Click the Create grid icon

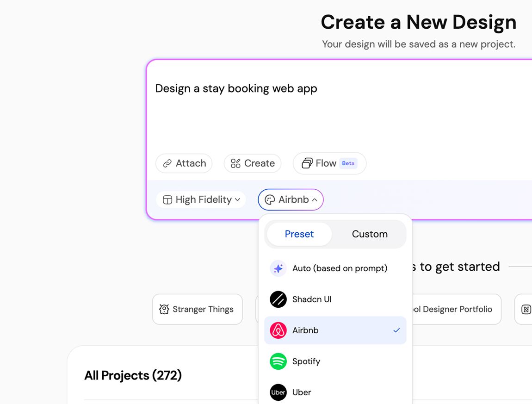tap(236, 163)
